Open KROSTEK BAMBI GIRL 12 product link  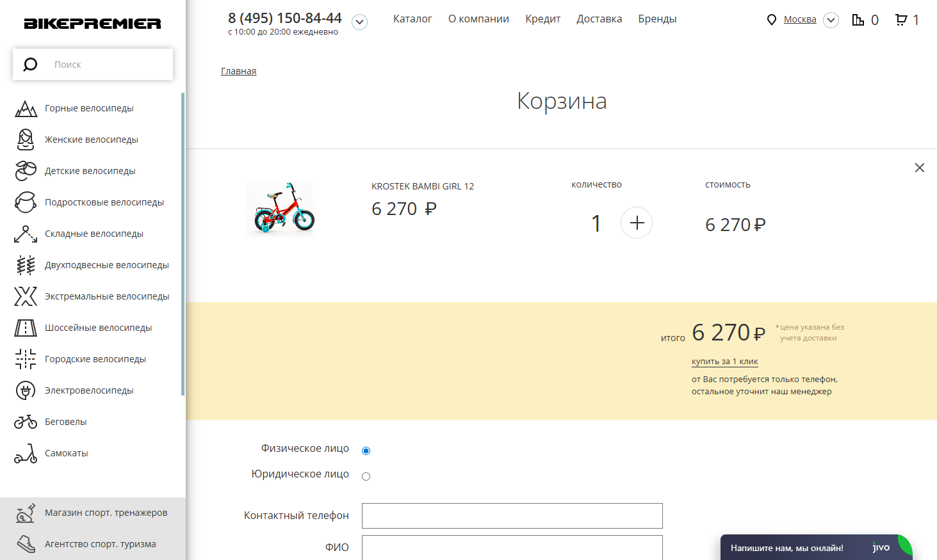[x=423, y=186]
